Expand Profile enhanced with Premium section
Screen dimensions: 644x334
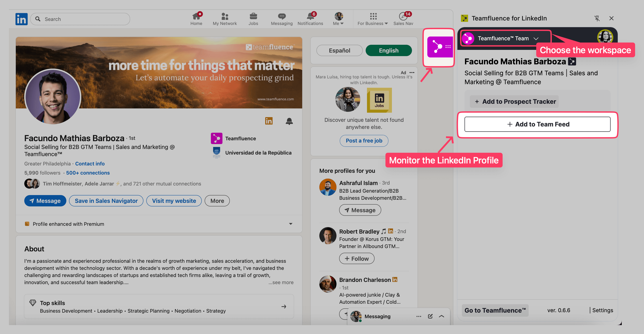[x=291, y=224]
